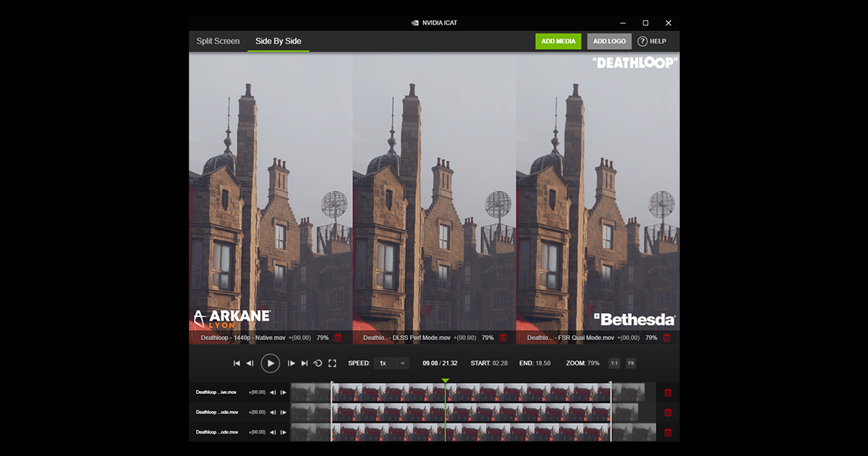
Task: Enter fullscreen mode with the expand icon
Action: click(333, 363)
